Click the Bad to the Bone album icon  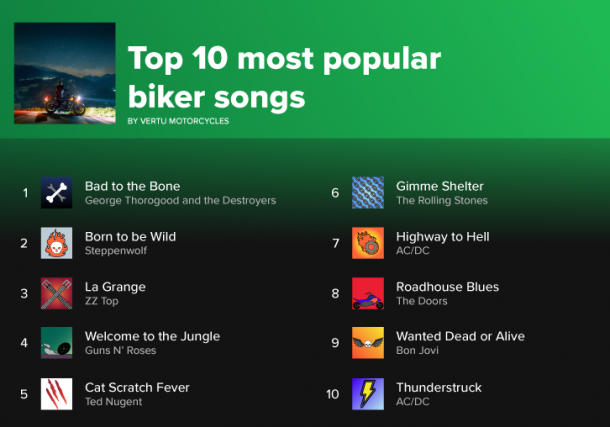pos(56,193)
